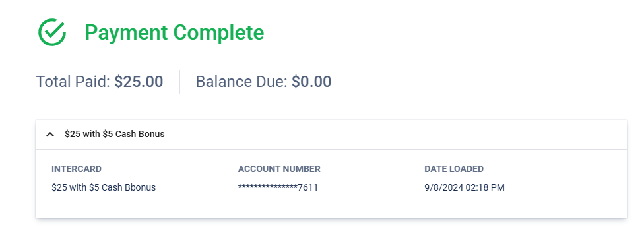The width and height of the screenshot is (644, 242).
Task: Select the Balance Due $0.00 amount
Action: (311, 82)
